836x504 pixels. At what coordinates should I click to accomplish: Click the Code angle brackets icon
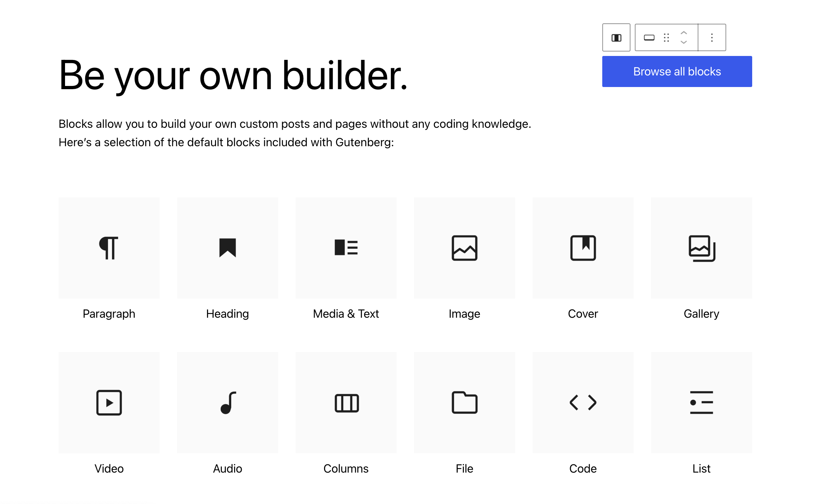click(x=583, y=402)
